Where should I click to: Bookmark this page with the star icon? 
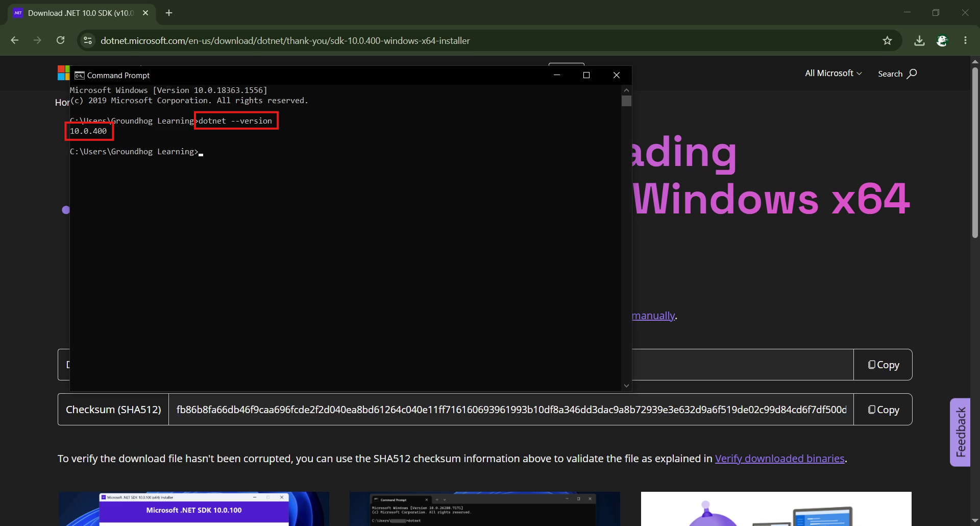pyautogui.click(x=887, y=40)
